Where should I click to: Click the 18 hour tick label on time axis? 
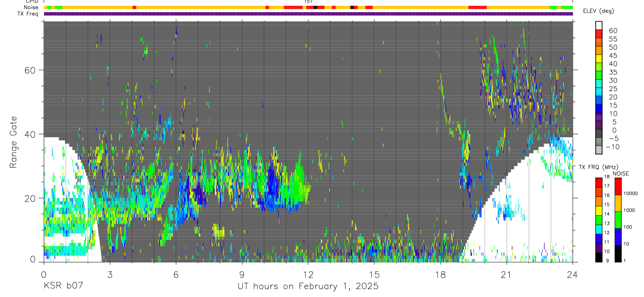point(440,274)
